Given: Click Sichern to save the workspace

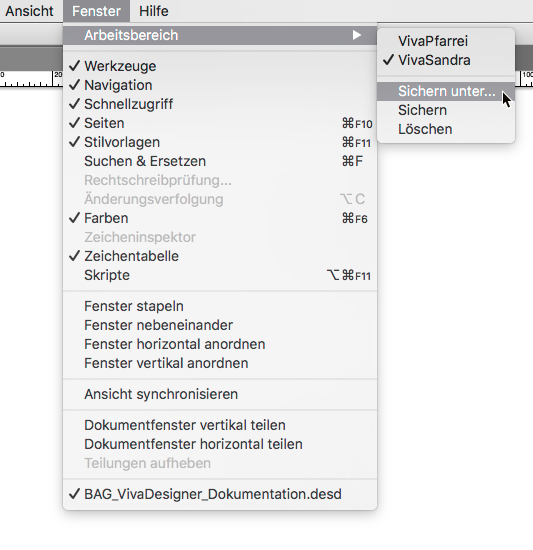Looking at the screenshot, I should [x=446, y=110].
